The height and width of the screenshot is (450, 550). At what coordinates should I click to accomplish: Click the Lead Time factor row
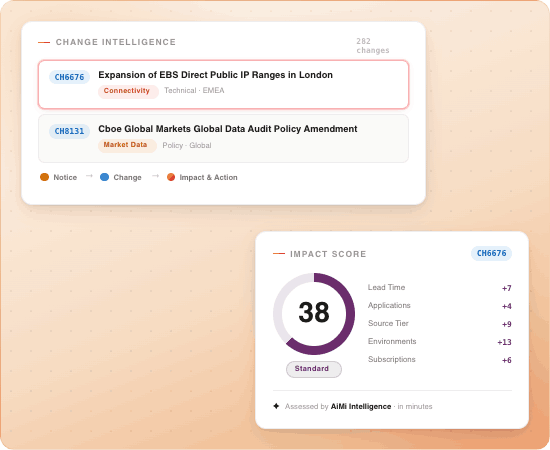tap(440, 288)
